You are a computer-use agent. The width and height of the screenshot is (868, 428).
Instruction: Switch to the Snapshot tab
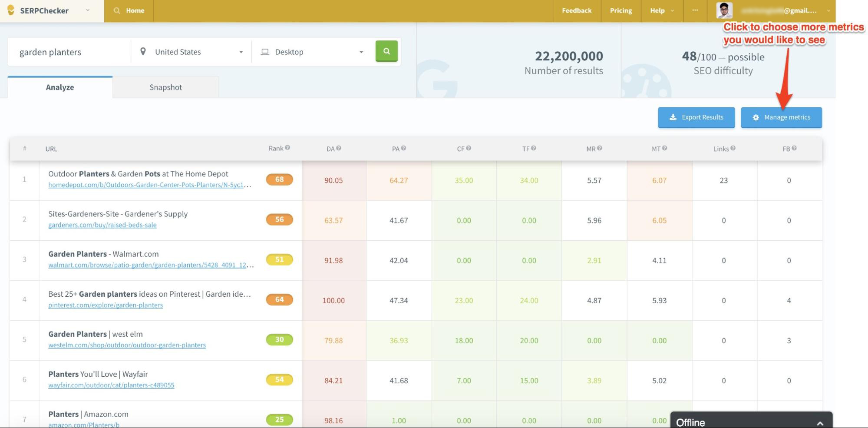point(165,87)
